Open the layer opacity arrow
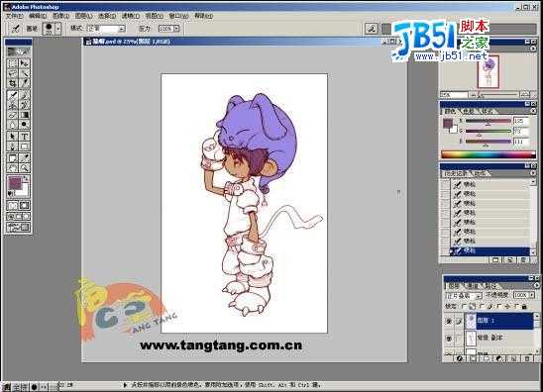 tap(531, 295)
